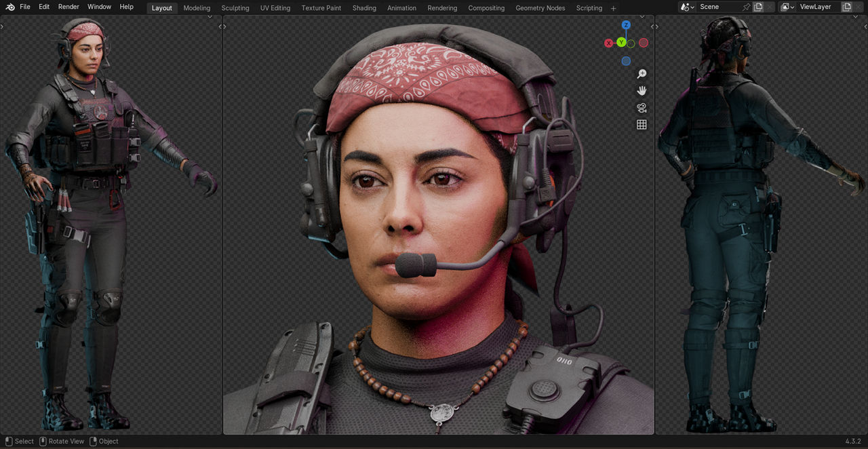Click the blue Z axis gizmo ball
The image size is (868, 449).
pyautogui.click(x=626, y=25)
